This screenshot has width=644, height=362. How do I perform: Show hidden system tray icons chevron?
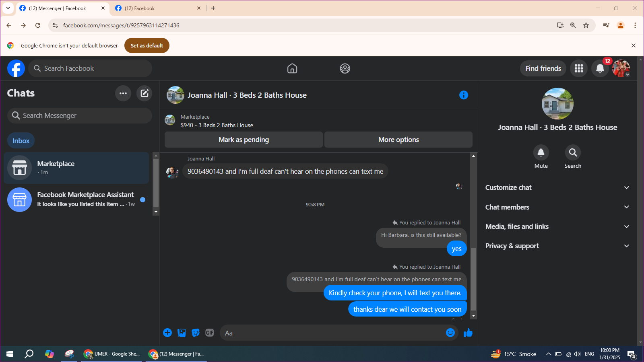click(x=548, y=354)
